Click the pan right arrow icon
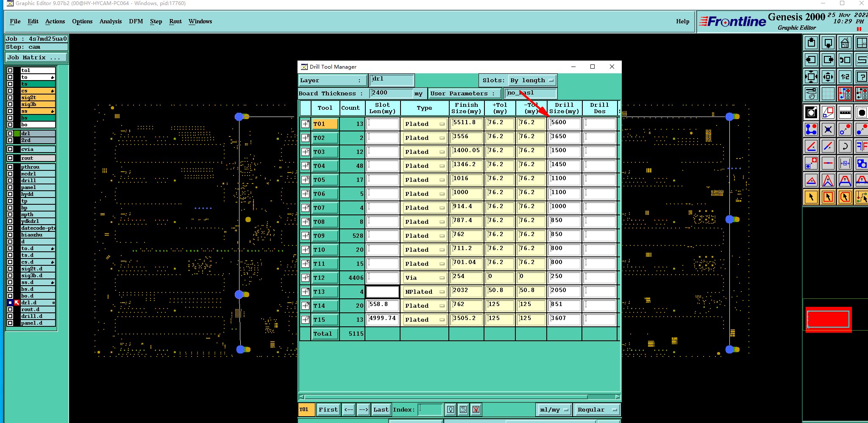Image resolution: width=868 pixels, height=423 pixels. [x=828, y=60]
